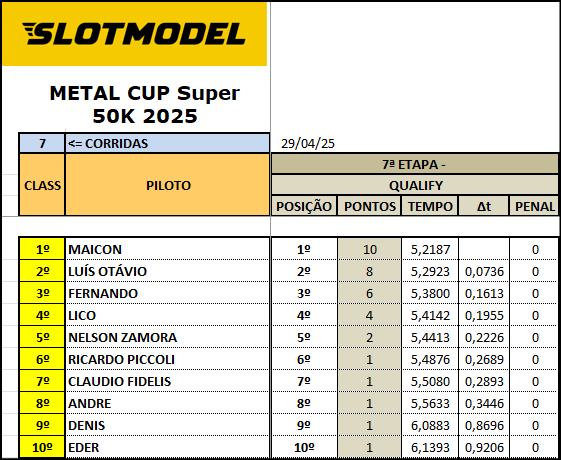Click the 7ª ETAPA header cell
561x460 pixels.
(415, 165)
